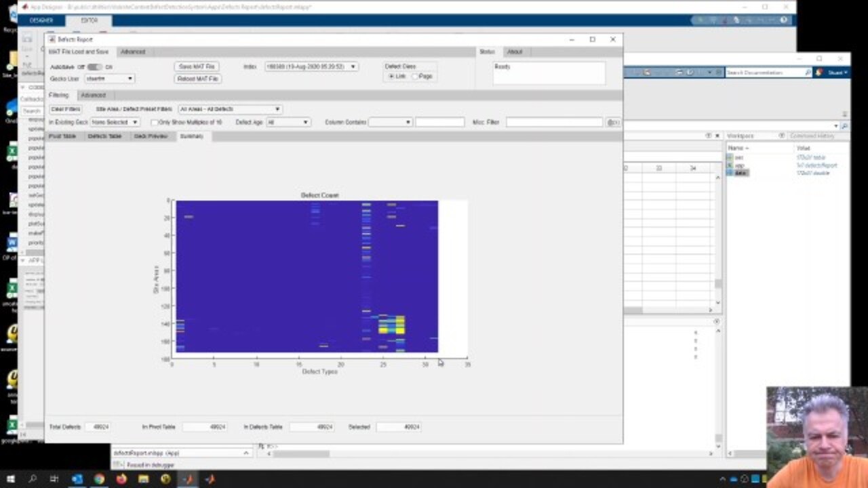Click the Task View taskbar icon
This screenshot has height=488, width=868.
[x=54, y=479]
